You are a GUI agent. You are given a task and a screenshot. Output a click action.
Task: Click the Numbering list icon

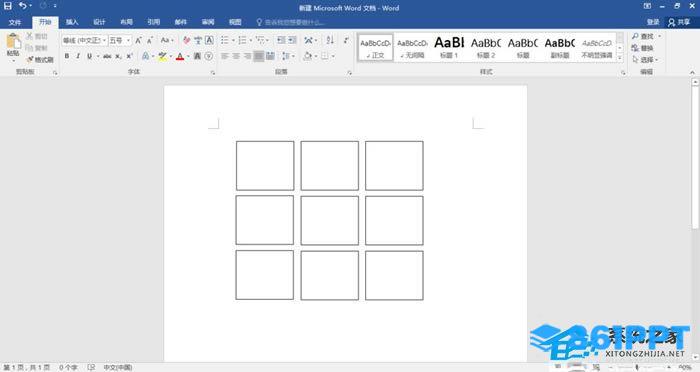point(242,41)
